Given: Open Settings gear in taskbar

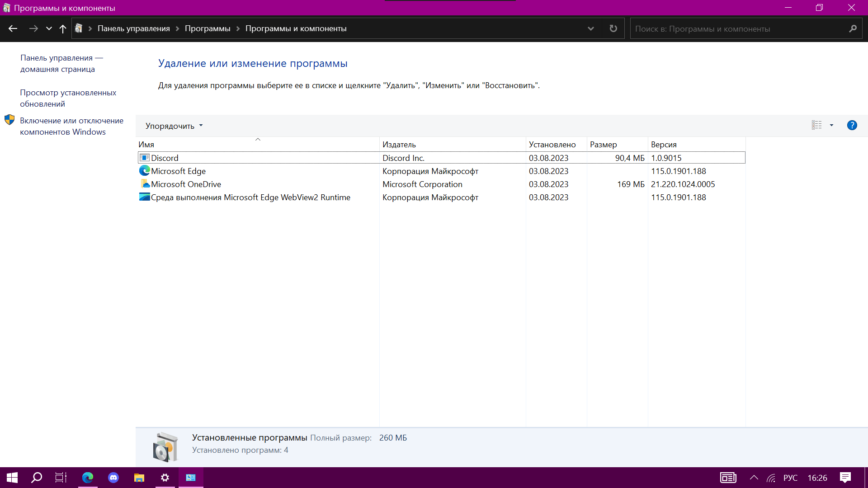Looking at the screenshot, I should (x=165, y=478).
